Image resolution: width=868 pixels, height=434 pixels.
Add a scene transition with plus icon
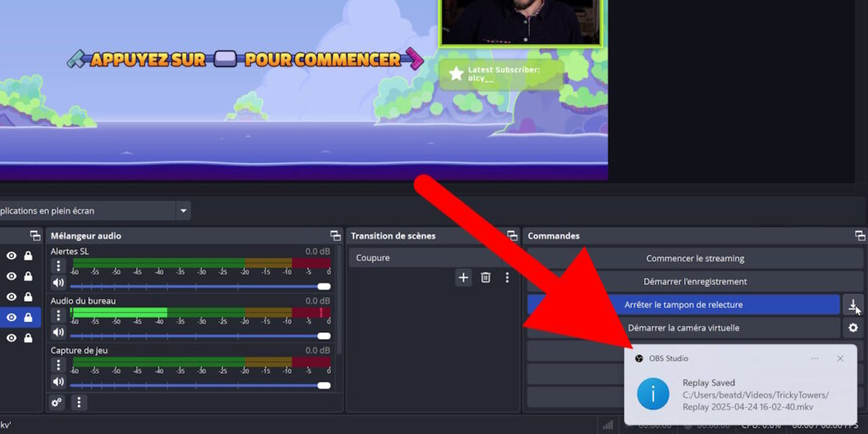point(464,277)
